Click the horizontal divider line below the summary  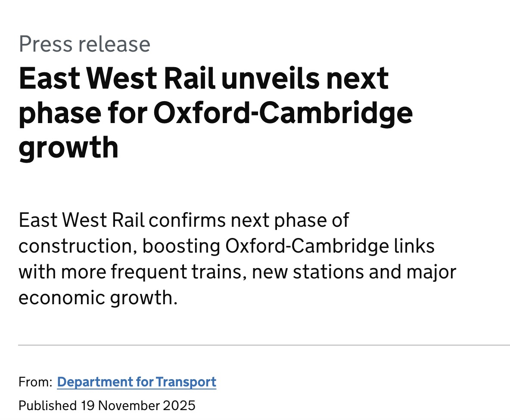pos(264,345)
